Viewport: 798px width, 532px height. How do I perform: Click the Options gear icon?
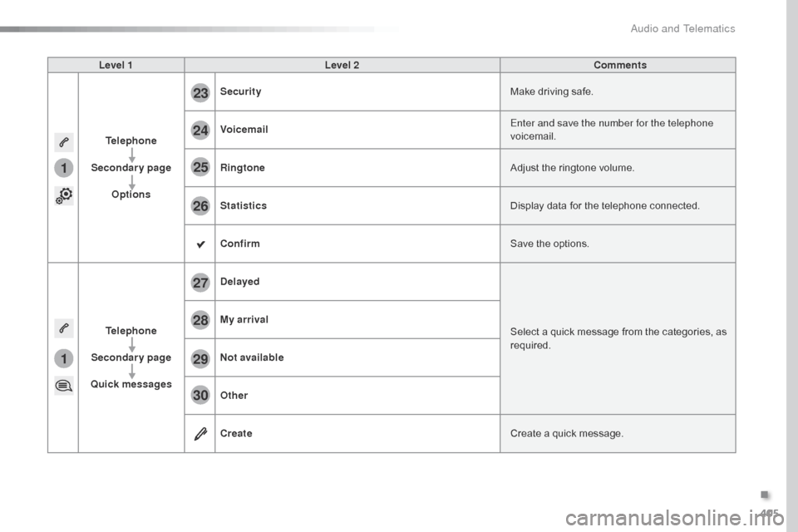[64, 195]
